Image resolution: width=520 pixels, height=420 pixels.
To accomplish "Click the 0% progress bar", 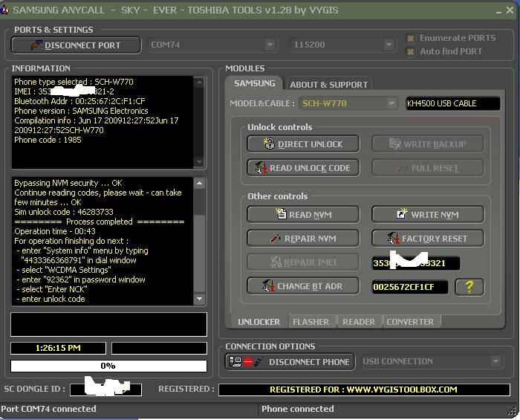I will (108, 366).
